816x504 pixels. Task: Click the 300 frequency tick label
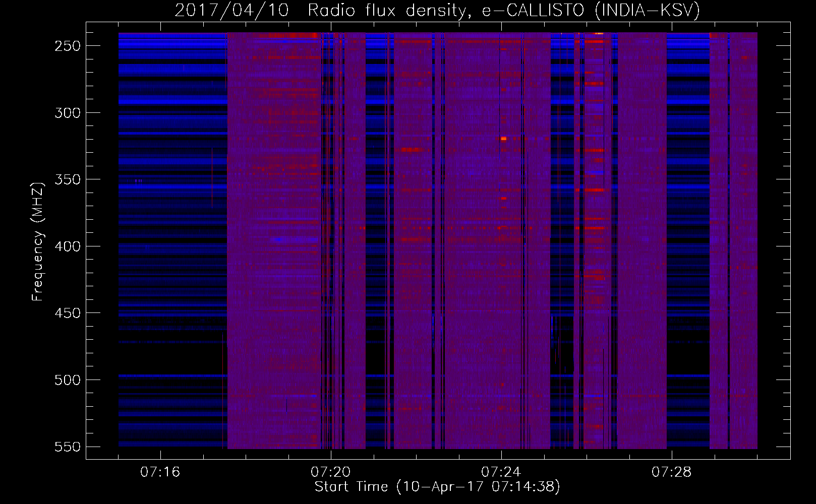[x=68, y=113]
